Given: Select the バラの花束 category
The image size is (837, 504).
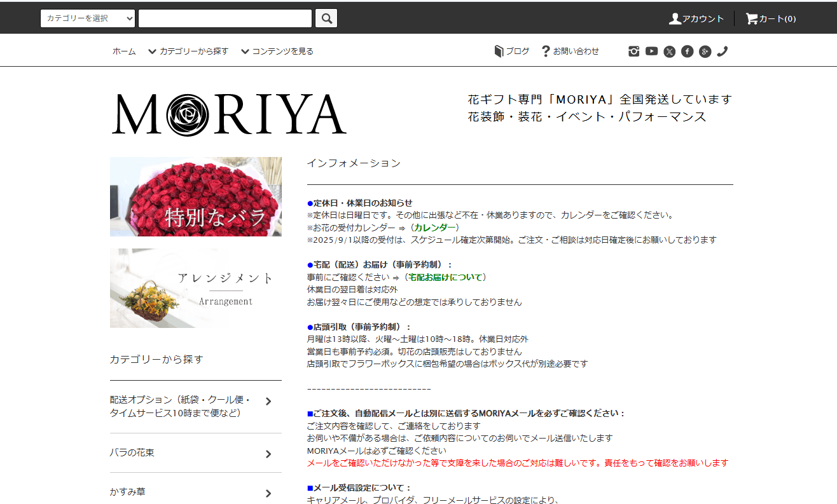Looking at the screenshot, I should 132,453.
